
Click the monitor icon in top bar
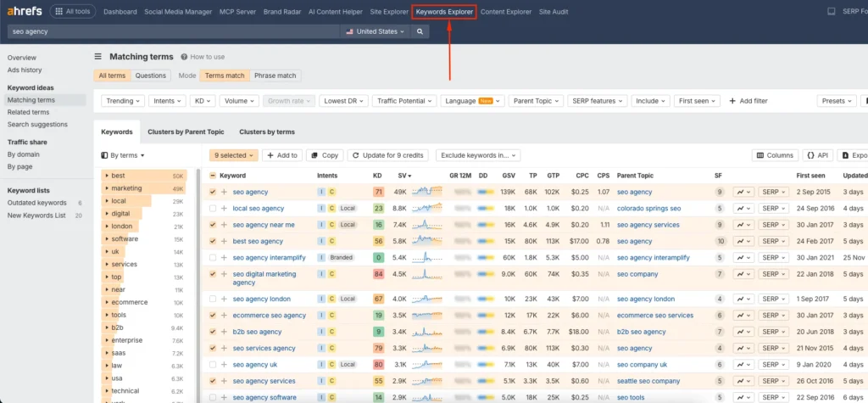[x=831, y=12]
